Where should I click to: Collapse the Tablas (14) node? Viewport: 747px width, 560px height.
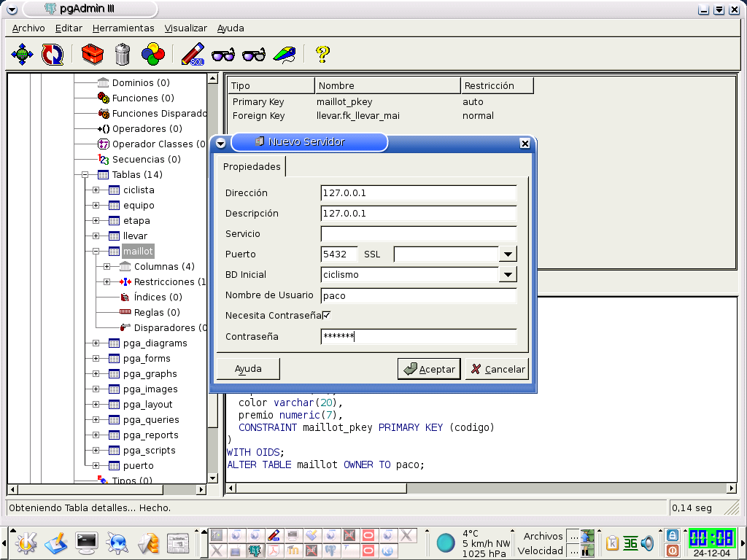[x=85, y=175]
